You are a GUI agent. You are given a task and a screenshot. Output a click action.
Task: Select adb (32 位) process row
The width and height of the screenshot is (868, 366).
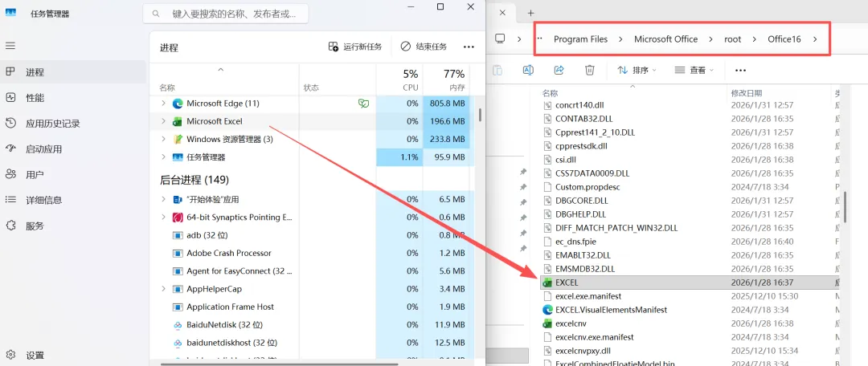tap(312, 235)
